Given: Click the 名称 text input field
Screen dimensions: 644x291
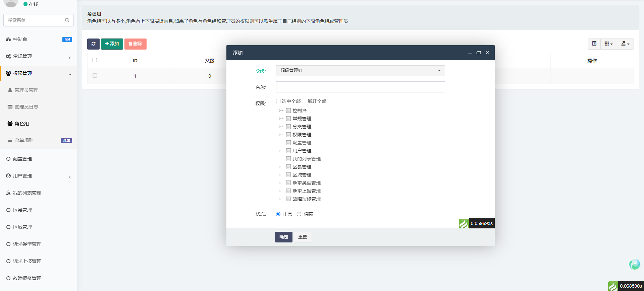Looking at the screenshot, I should 360,87.
